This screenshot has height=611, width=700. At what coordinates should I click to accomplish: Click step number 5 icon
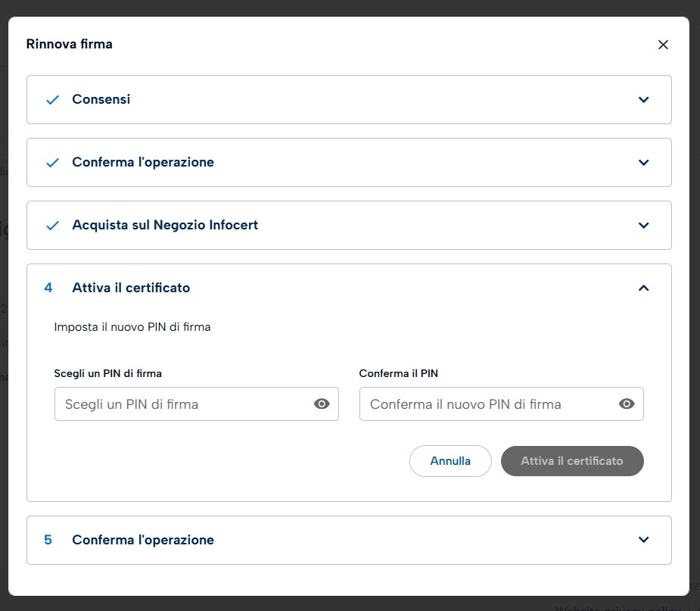click(48, 540)
